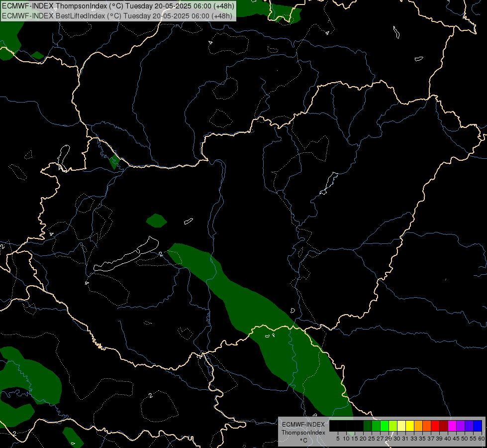Pick the dark green 20–25 legend swatch

coord(368,426)
